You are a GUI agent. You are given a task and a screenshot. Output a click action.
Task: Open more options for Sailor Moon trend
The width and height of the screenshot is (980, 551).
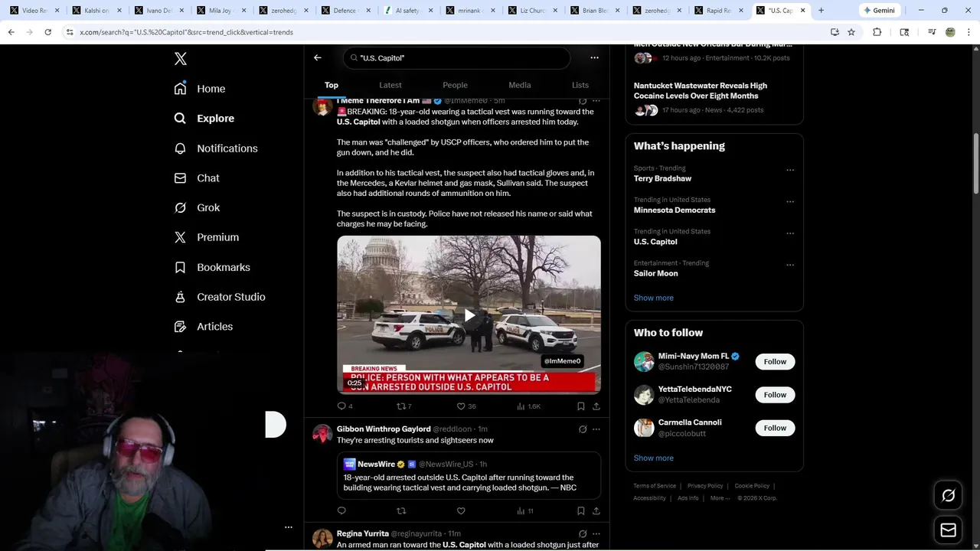(790, 265)
